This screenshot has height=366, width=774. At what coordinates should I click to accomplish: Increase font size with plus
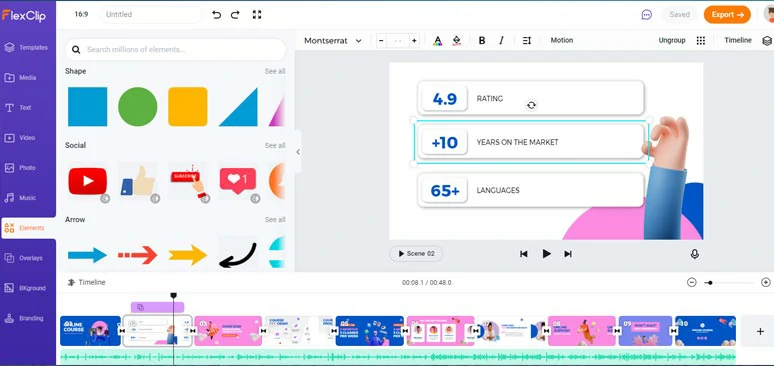414,41
